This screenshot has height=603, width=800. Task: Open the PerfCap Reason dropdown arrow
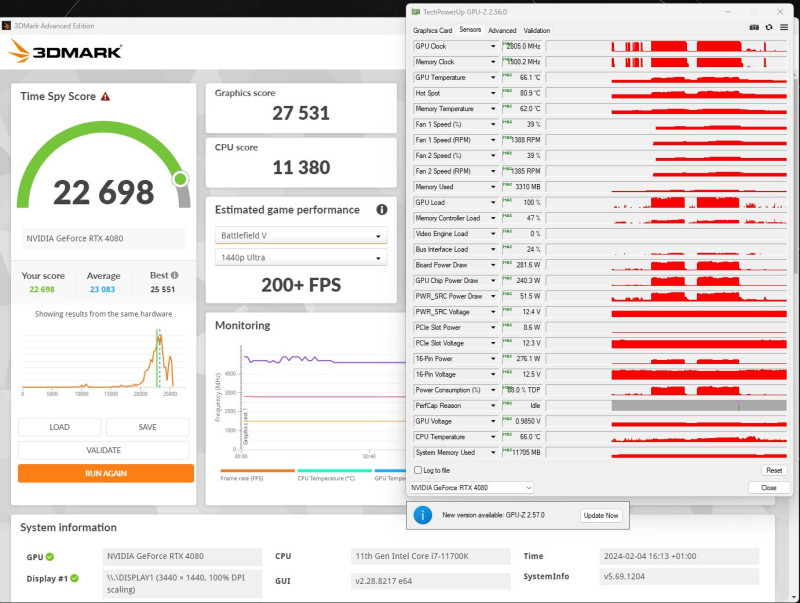pos(493,406)
